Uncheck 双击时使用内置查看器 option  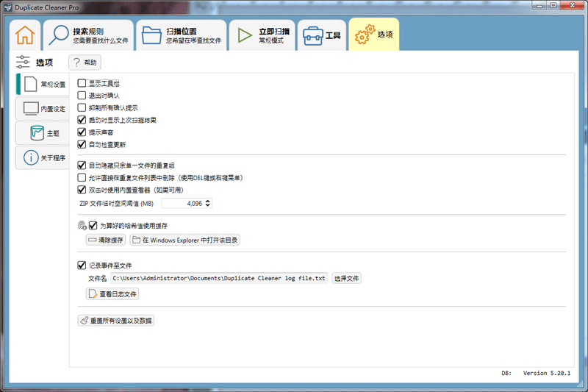pos(82,190)
